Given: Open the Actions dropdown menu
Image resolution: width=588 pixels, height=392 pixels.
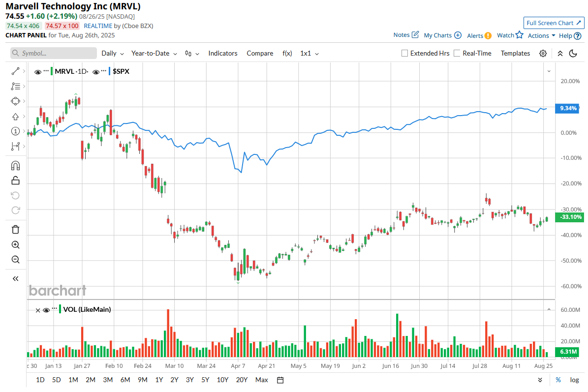Looking at the screenshot, I should [541, 35].
